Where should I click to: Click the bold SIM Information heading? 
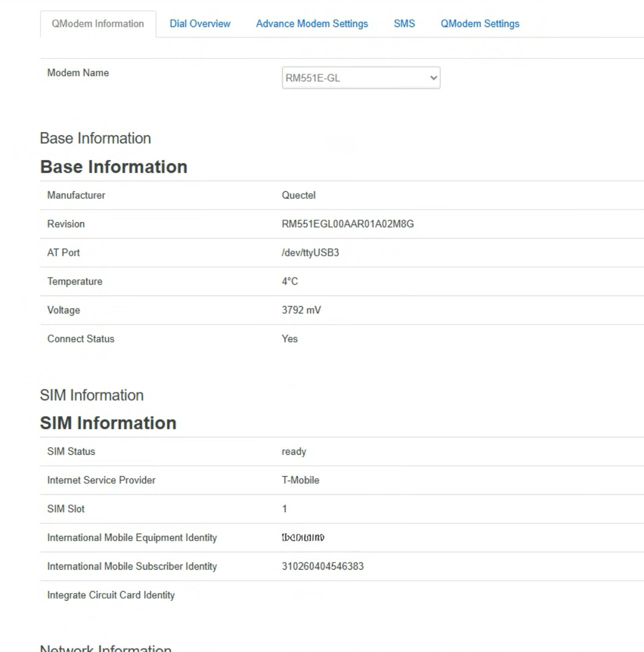108,423
